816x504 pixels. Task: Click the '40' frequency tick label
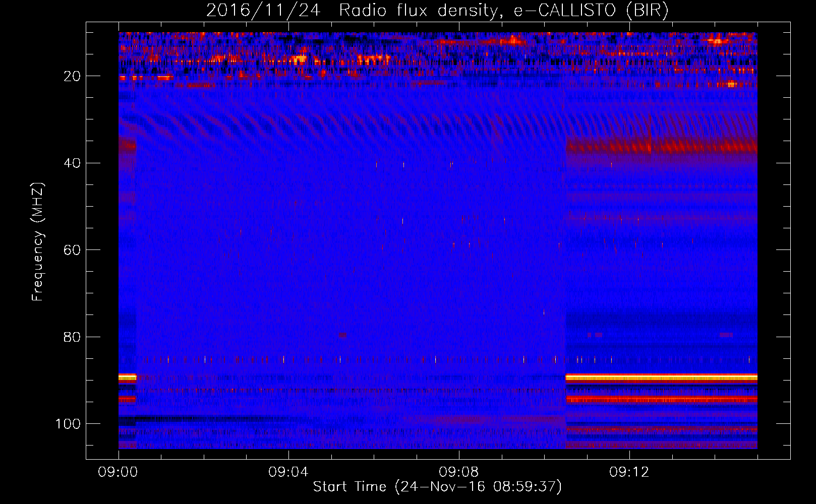click(73, 163)
